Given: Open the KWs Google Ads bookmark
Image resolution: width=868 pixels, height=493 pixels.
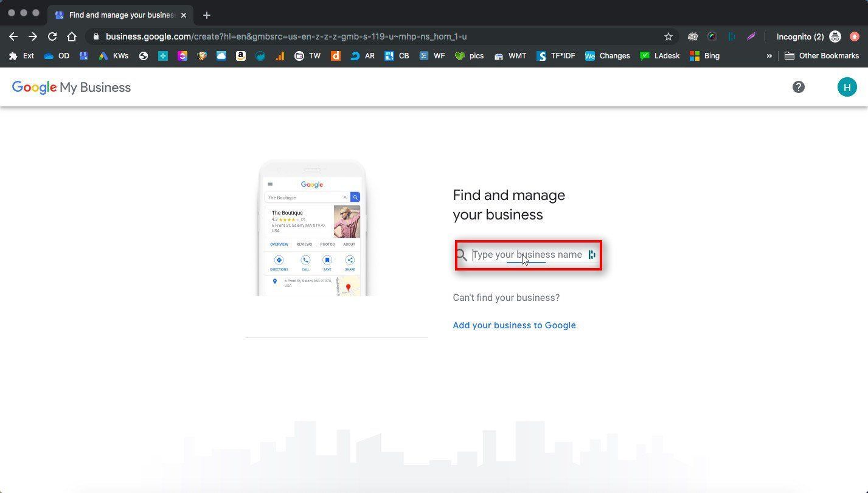Looking at the screenshot, I should [x=114, y=56].
